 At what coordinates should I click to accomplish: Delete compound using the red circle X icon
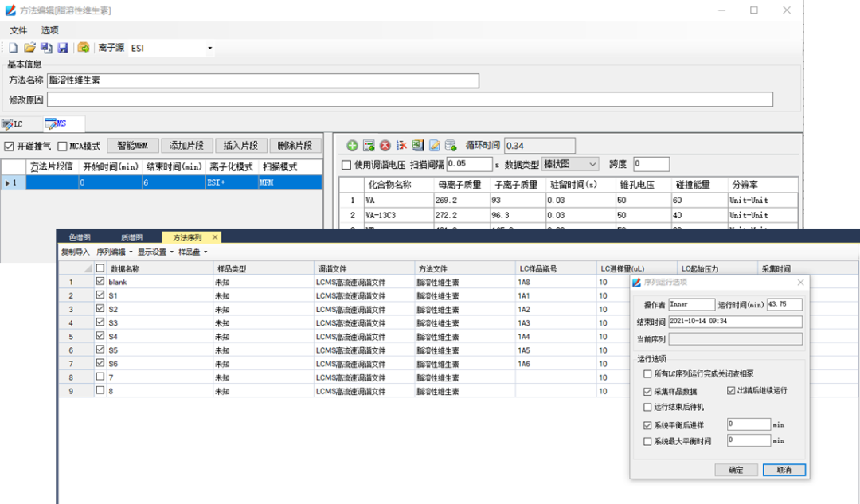(x=385, y=146)
